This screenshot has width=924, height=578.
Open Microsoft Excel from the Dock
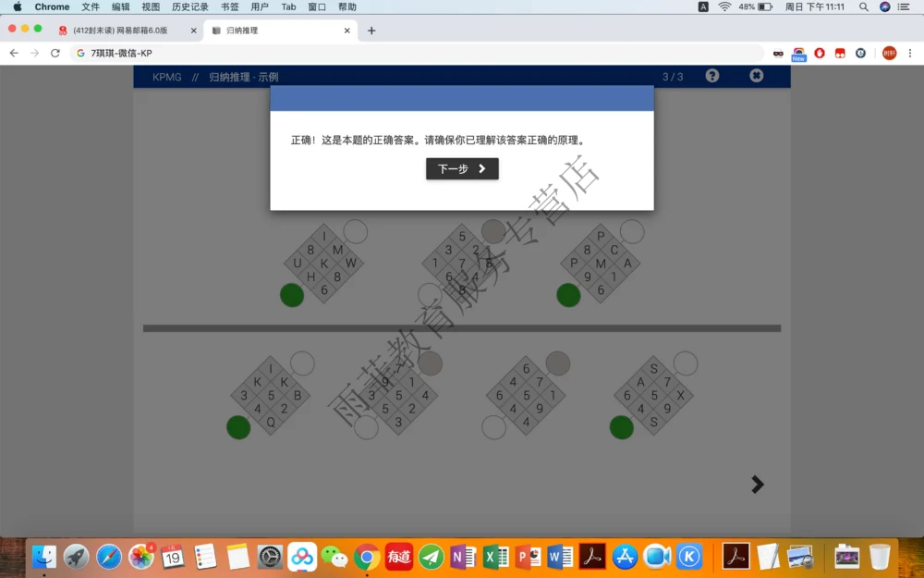click(x=494, y=557)
